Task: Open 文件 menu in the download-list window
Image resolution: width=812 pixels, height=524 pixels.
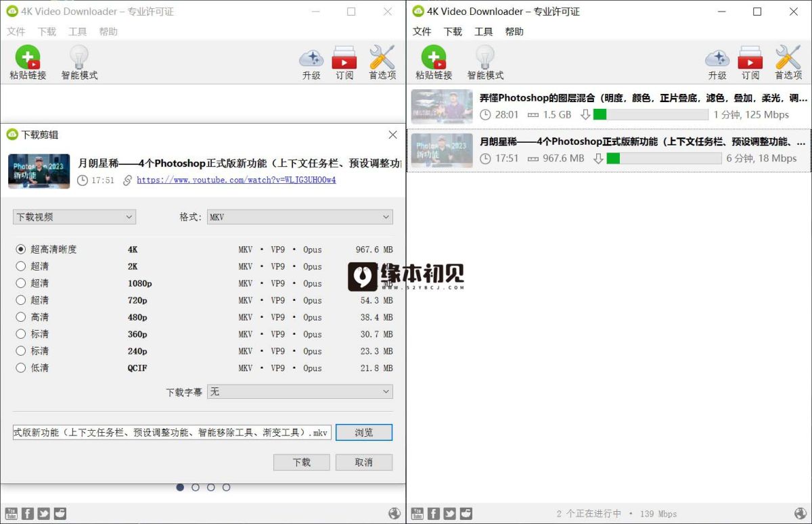Action: coord(422,32)
